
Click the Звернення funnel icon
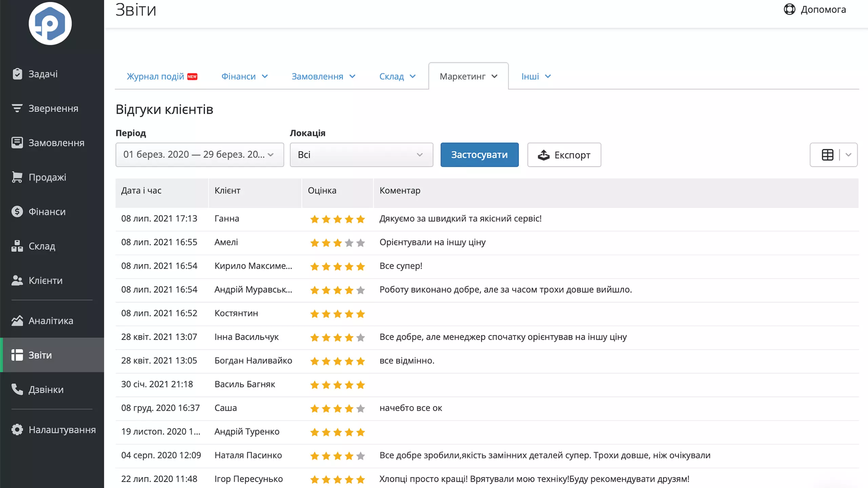17,108
